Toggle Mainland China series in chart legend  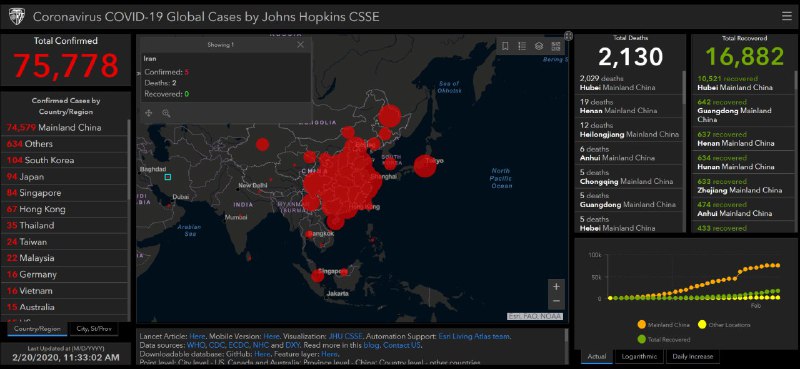pos(663,325)
